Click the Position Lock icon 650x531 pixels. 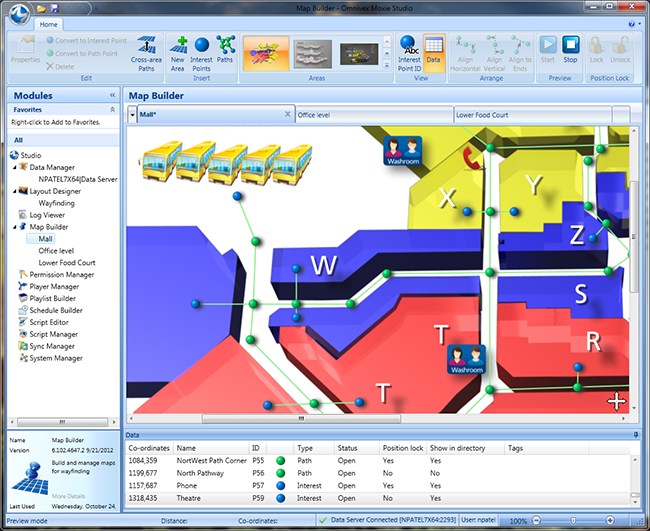click(x=596, y=49)
